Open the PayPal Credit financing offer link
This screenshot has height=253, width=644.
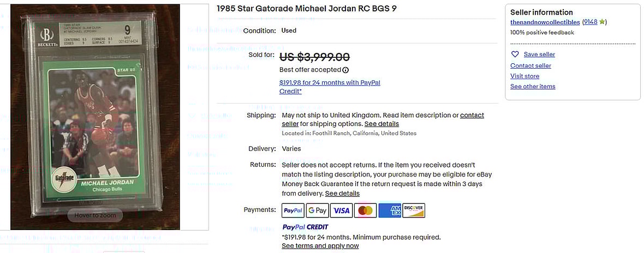tap(330, 83)
